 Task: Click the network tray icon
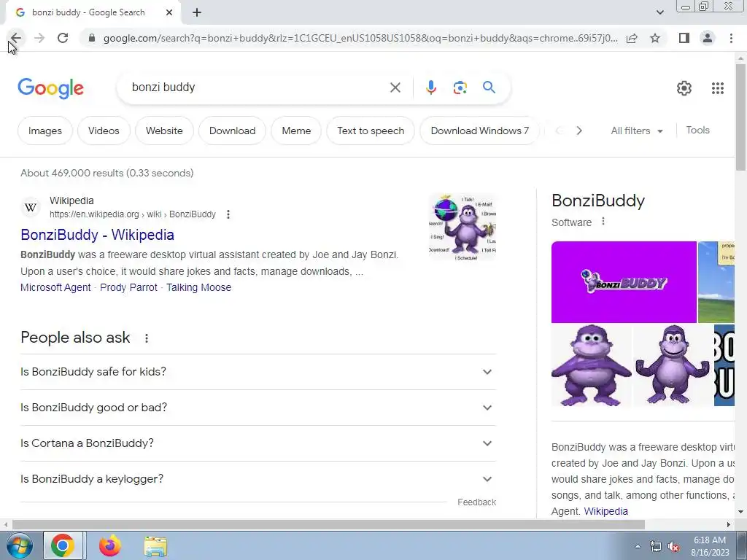[656, 547]
